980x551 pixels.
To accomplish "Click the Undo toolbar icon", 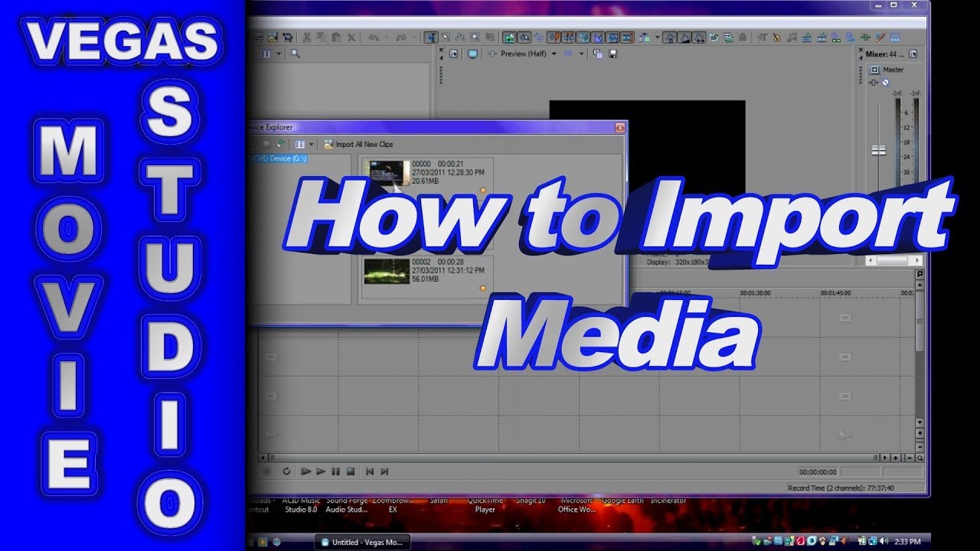I will click(x=374, y=37).
